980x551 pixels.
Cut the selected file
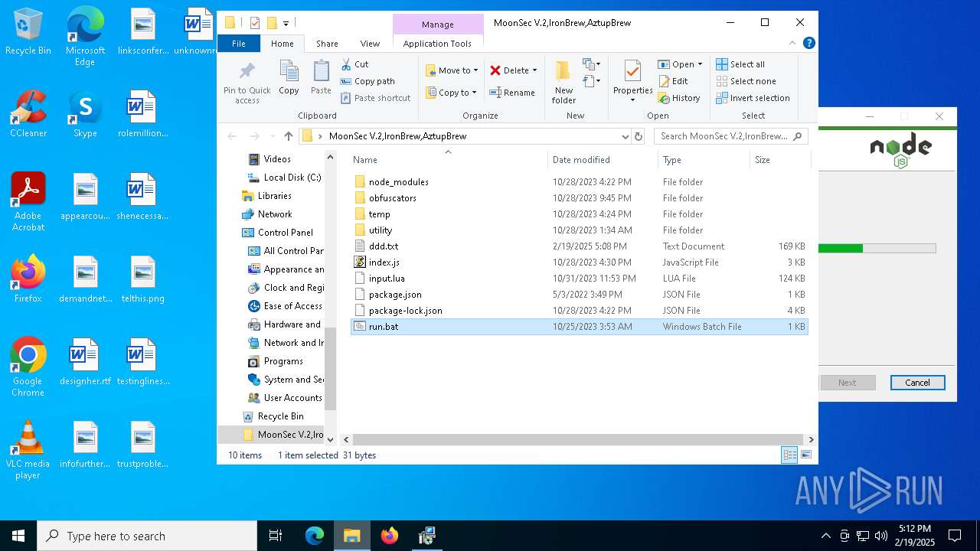(x=354, y=64)
